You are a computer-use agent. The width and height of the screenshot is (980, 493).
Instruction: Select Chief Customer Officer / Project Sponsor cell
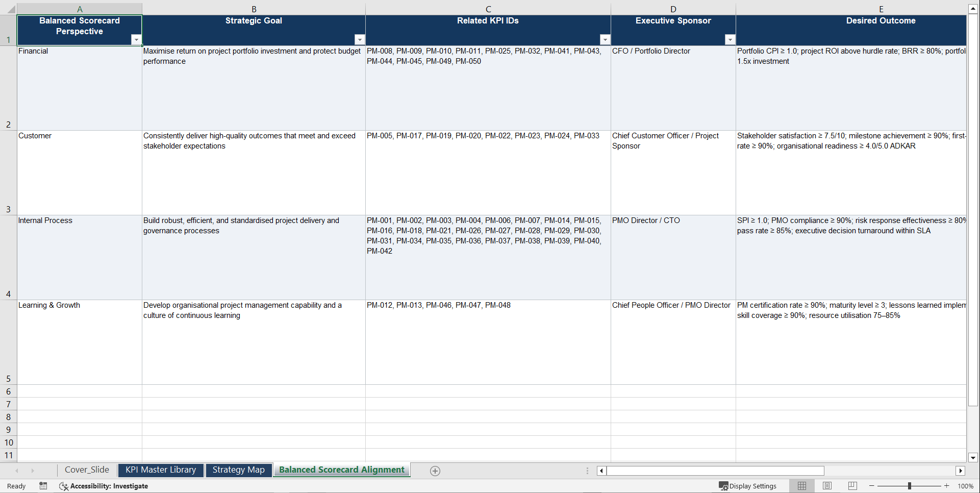coord(673,173)
